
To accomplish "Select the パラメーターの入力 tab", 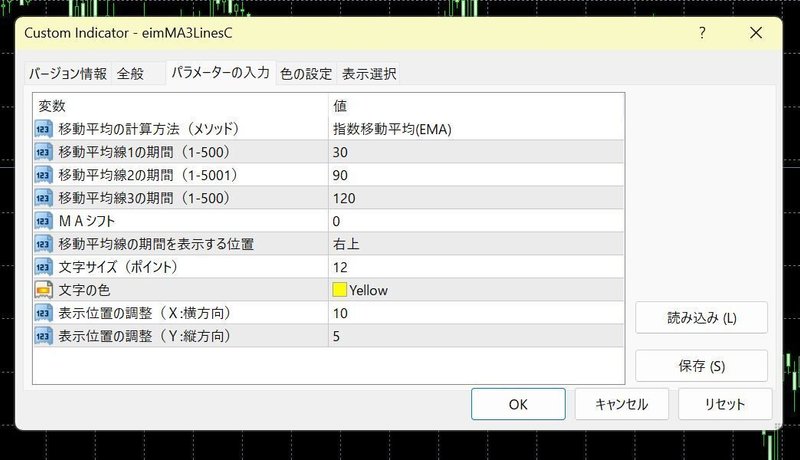I will tap(220, 72).
